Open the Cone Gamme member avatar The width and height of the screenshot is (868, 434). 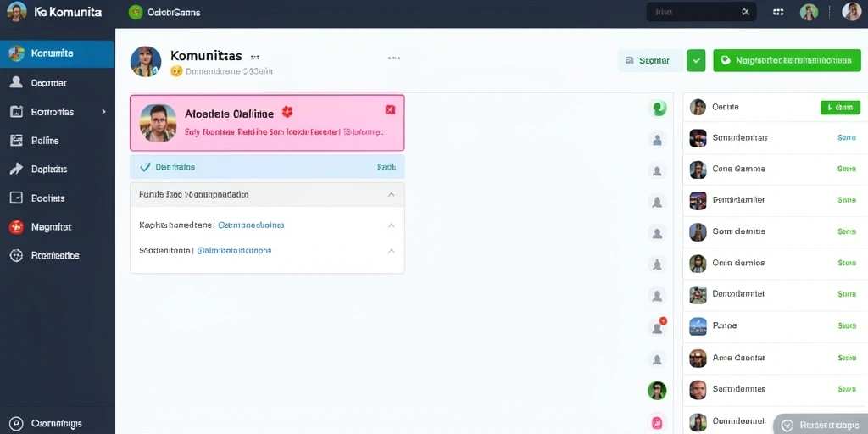[698, 170]
